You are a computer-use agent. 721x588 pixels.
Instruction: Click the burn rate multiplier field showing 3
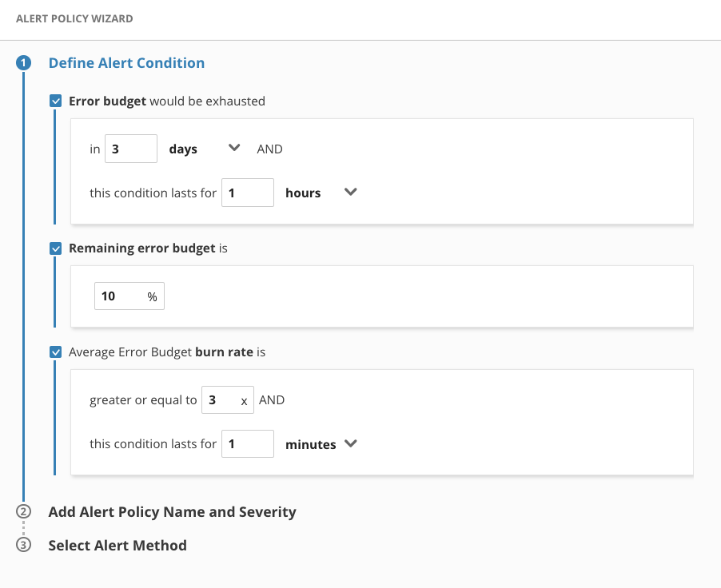pyautogui.click(x=227, y=399)
